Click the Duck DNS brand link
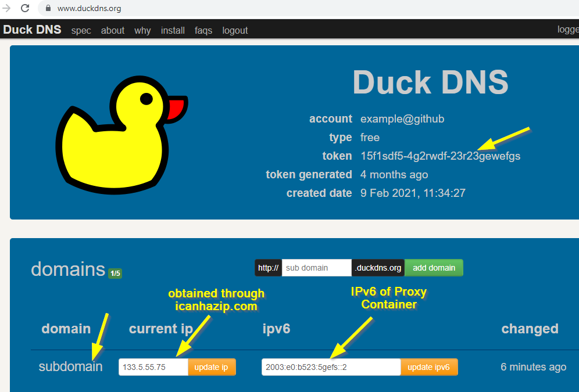 [x=32, y=30]
